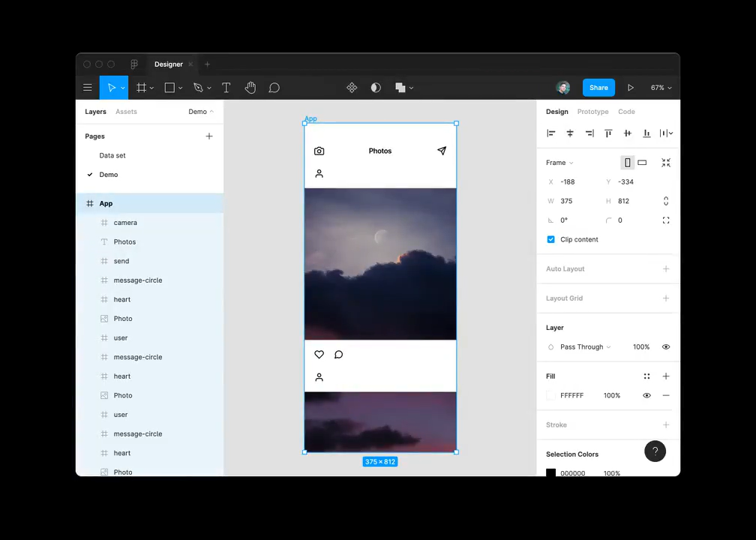756x540 pixels.
Task: Switch to the Assets tab
Action: point(126,112)
